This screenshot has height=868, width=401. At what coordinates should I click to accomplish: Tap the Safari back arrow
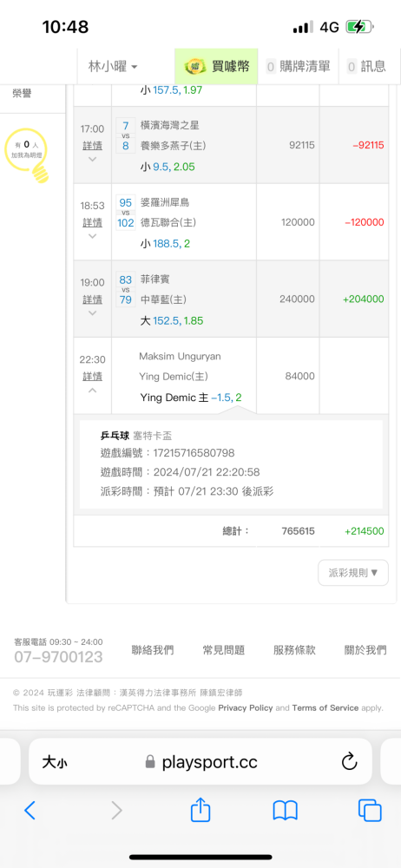(x=30, y=811)
